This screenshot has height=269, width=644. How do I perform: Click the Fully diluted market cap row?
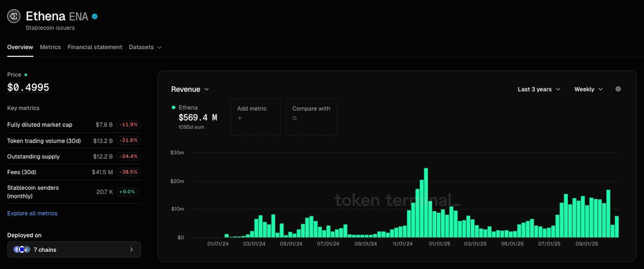click(74, 125)
